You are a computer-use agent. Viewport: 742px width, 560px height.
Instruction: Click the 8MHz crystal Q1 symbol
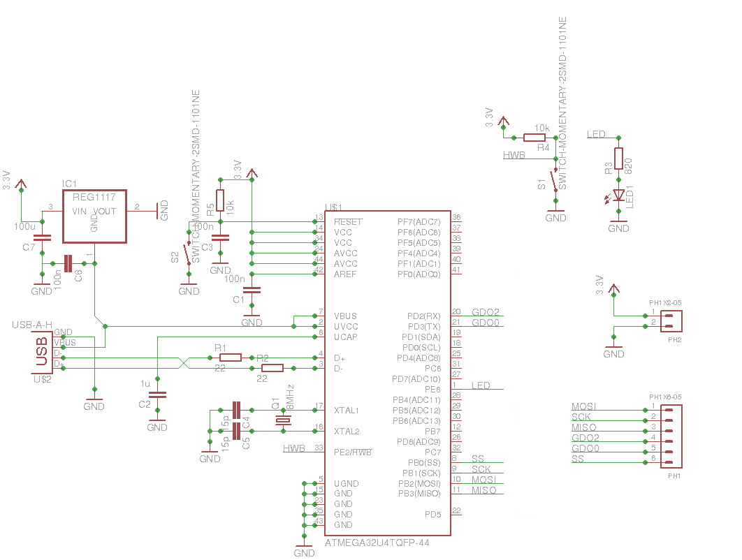click(x=282, y=419)
